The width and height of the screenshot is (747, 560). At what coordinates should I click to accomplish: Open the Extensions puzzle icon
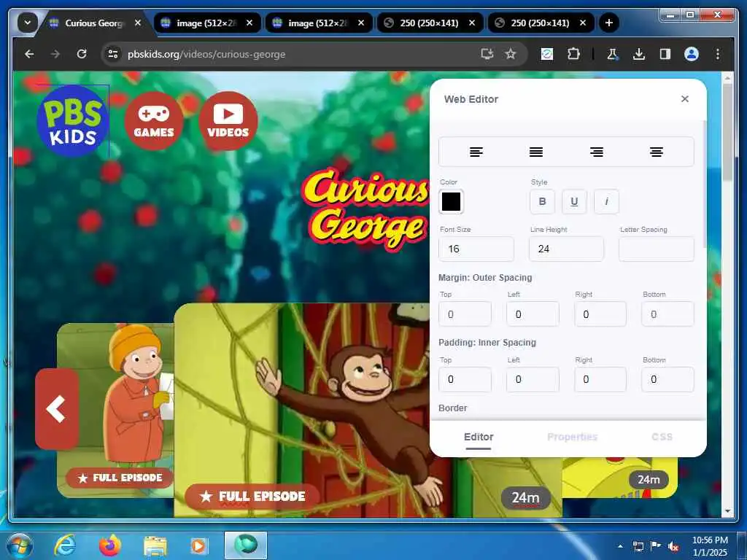(573, 54)
